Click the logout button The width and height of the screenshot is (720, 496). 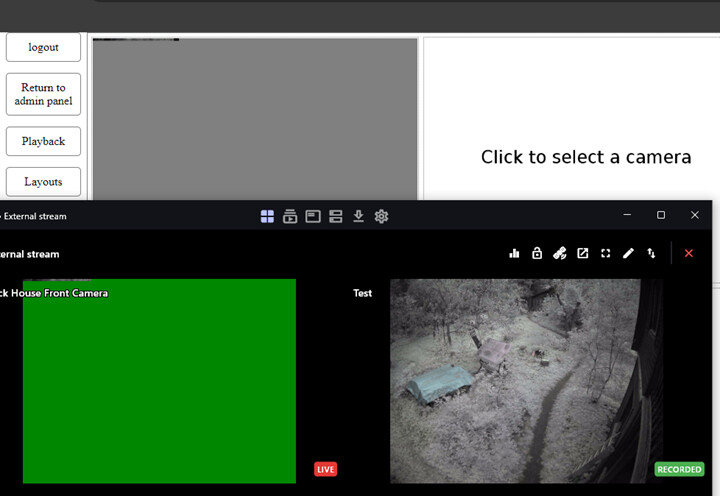43,47
